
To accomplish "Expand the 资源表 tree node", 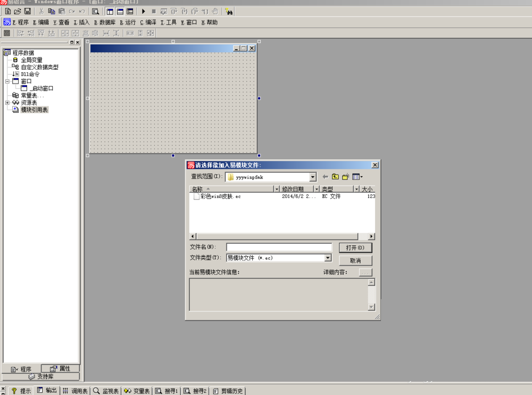I will point(7,103).
